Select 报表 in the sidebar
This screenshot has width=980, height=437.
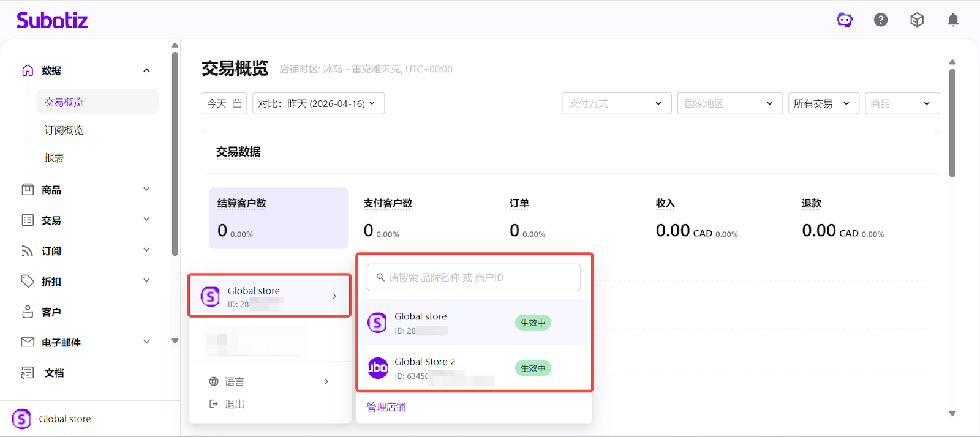pos(55,158)
